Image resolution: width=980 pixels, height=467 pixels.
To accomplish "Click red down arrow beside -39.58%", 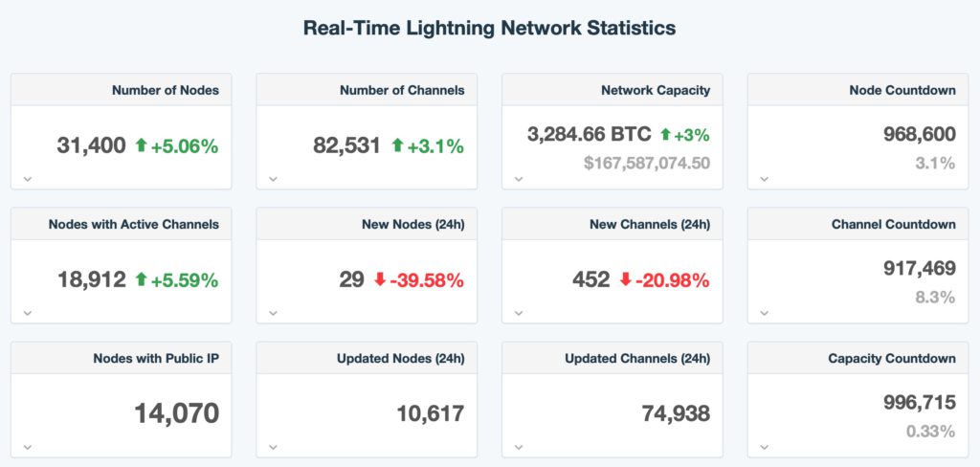I will pos(380,279).
